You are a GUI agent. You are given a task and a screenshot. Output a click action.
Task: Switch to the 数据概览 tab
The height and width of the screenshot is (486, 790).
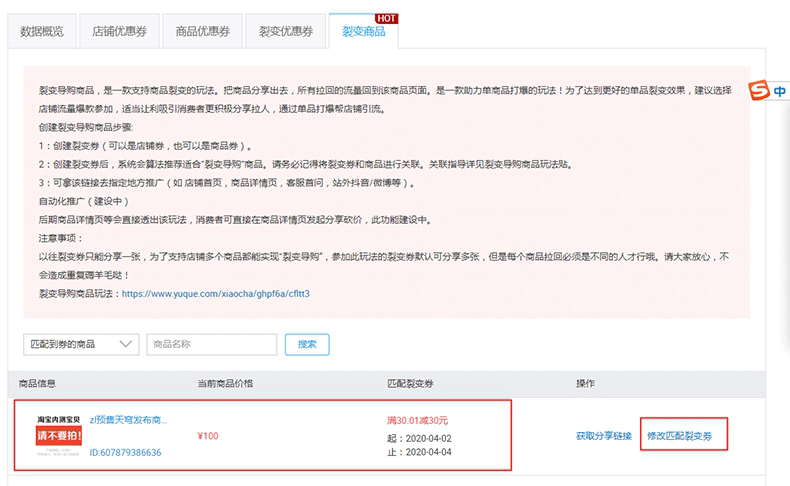coord(42,31)
